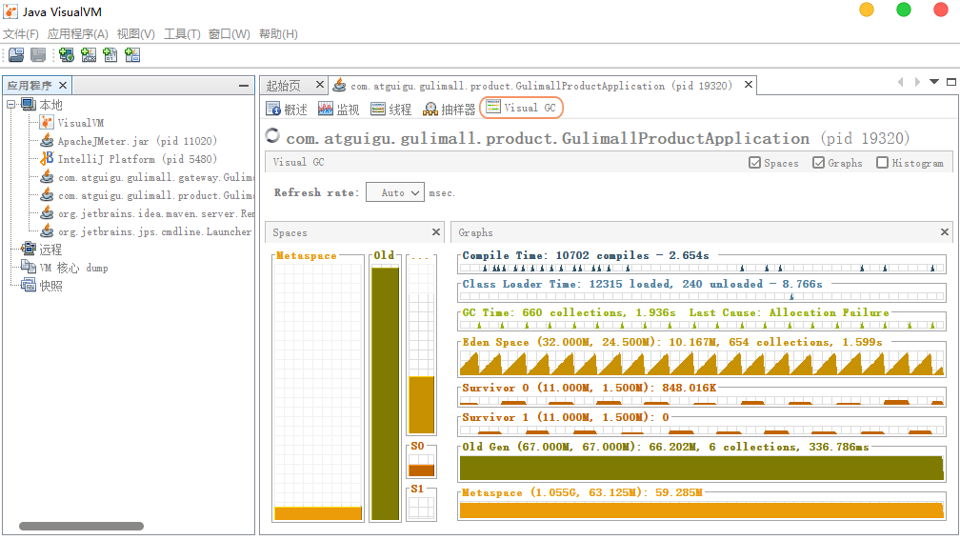The width and height of the screenshot is (960, 560).
Task: Close the 应用程序 side panel tab
Action: (x=63, y=85)
